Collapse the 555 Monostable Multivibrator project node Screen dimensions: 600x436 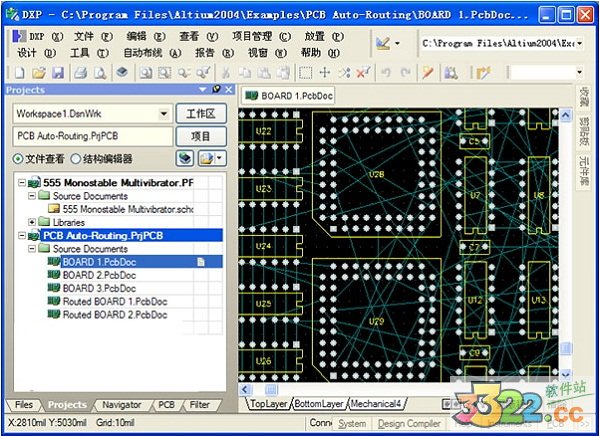[x=19, y=183]
